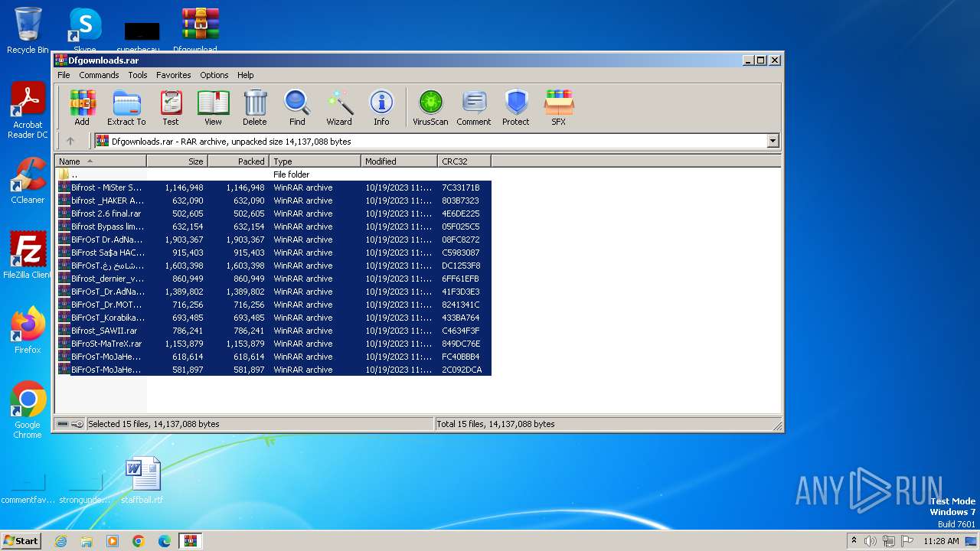Open the Extract To tool
Screen dimensions: 980x551
(126, 108)
